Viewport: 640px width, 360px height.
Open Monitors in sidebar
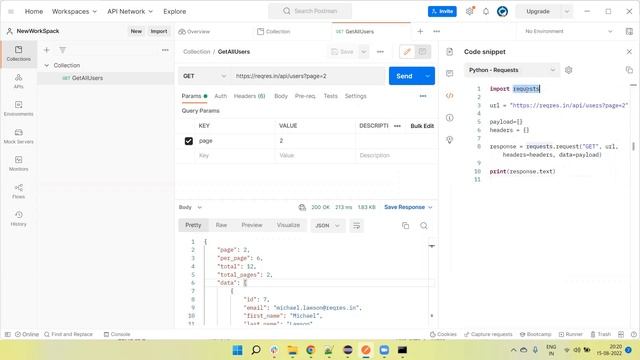(x=18, y=163)
